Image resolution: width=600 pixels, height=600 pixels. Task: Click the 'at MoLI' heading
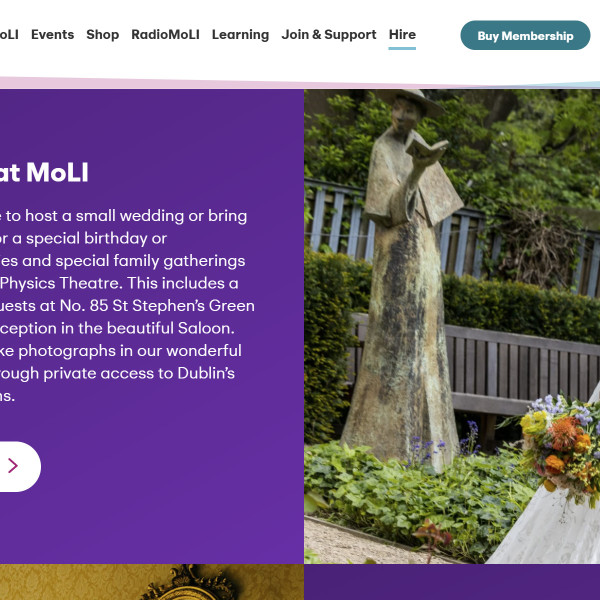44,173
